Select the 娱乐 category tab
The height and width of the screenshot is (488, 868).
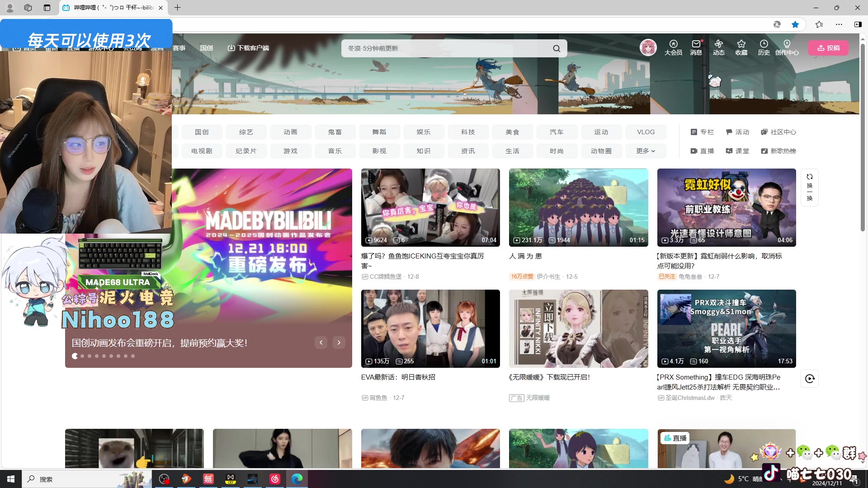[424, 132]
